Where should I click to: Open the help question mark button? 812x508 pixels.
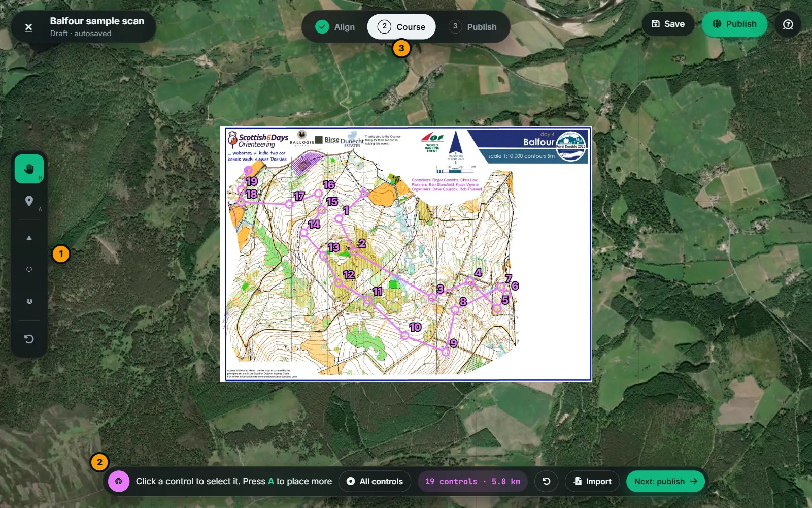coord(788,24)
